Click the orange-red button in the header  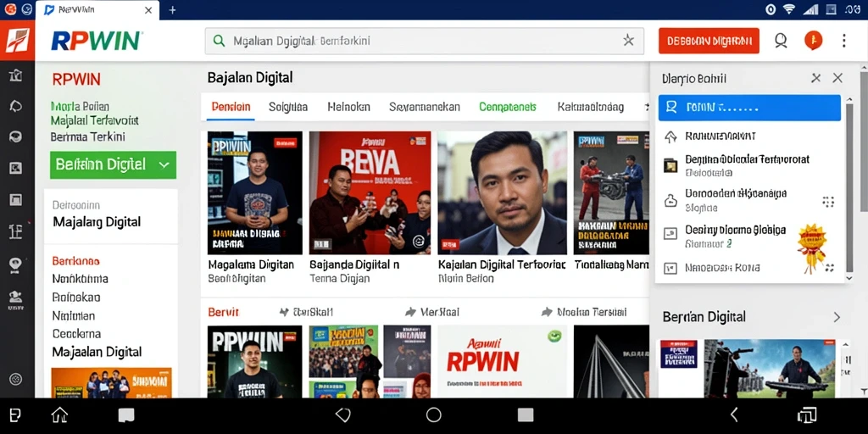click(709, 41)
